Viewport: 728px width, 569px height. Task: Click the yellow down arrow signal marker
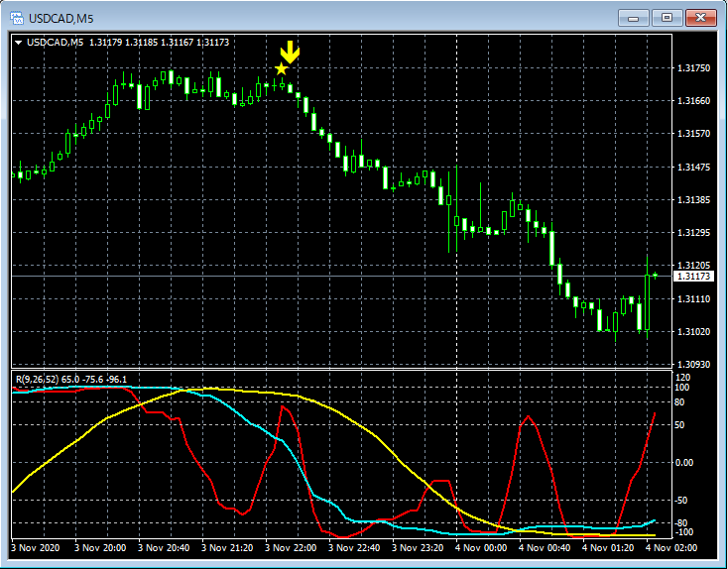pyautogui.click(x=289, y=52)
